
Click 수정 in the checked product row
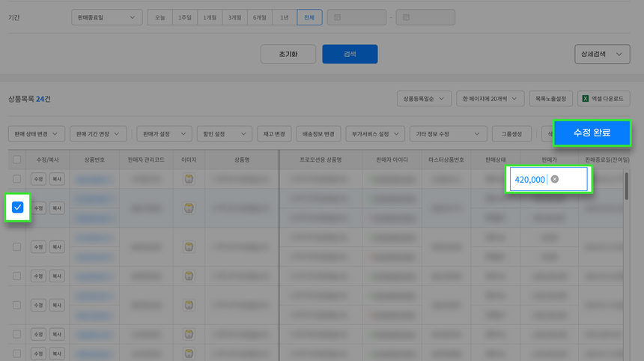point(38,208)
